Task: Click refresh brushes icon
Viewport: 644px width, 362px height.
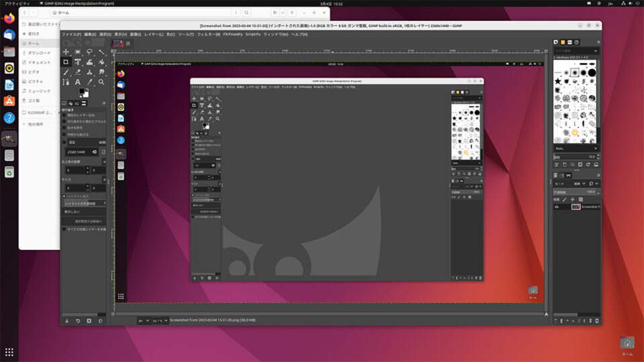Action: [x=588, y=165]
